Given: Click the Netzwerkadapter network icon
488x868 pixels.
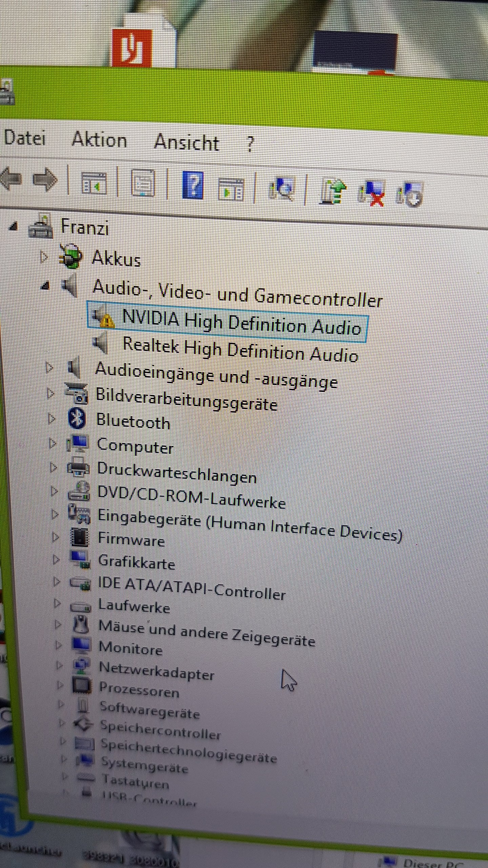Looking at the screenshot, I should pos(82,666).
